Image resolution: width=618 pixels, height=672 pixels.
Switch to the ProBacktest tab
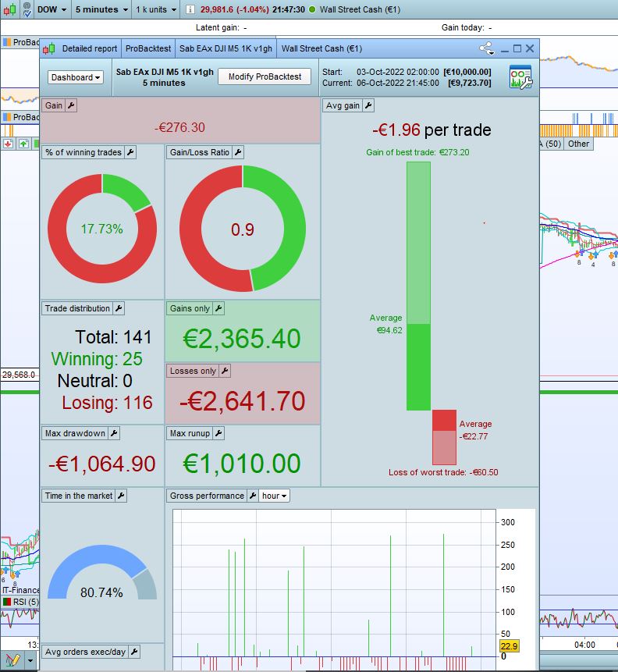tap(148, 48)
